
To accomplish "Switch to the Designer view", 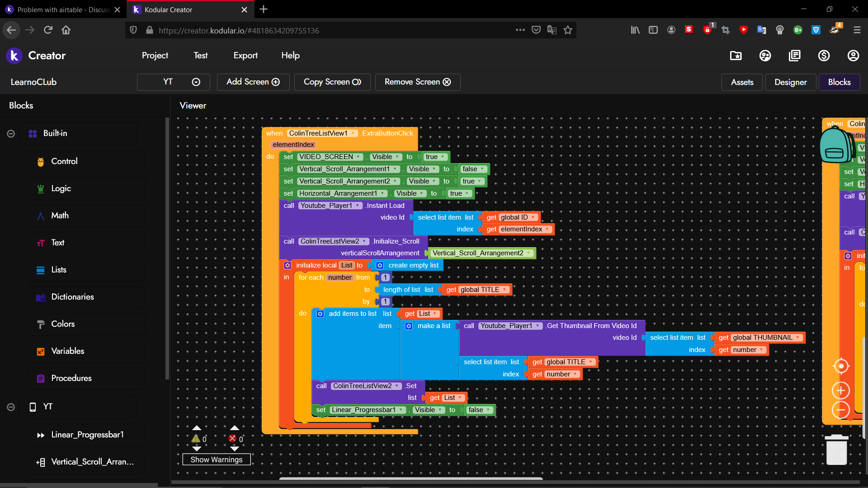I will (x=790, y=82).
